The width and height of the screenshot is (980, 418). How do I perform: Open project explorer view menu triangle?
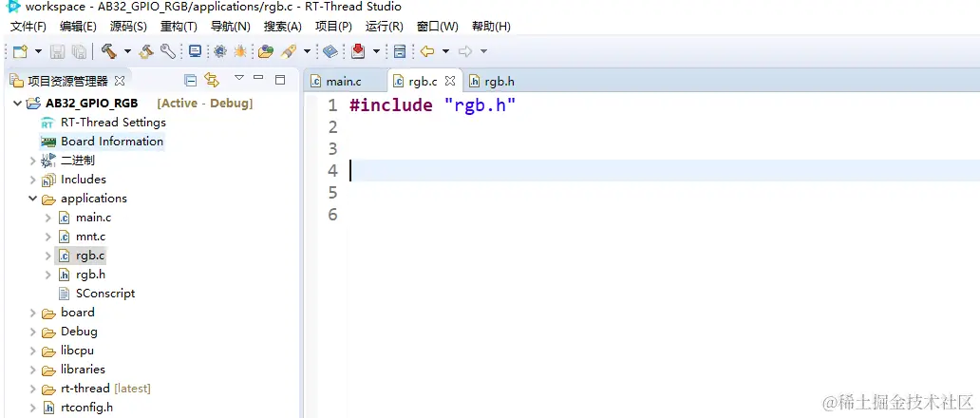pos(238,78)
